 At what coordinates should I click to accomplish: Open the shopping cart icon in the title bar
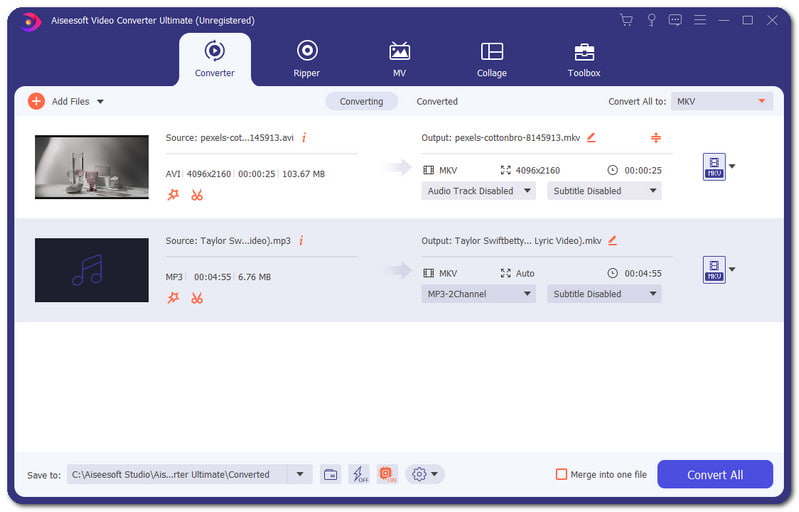626,20
